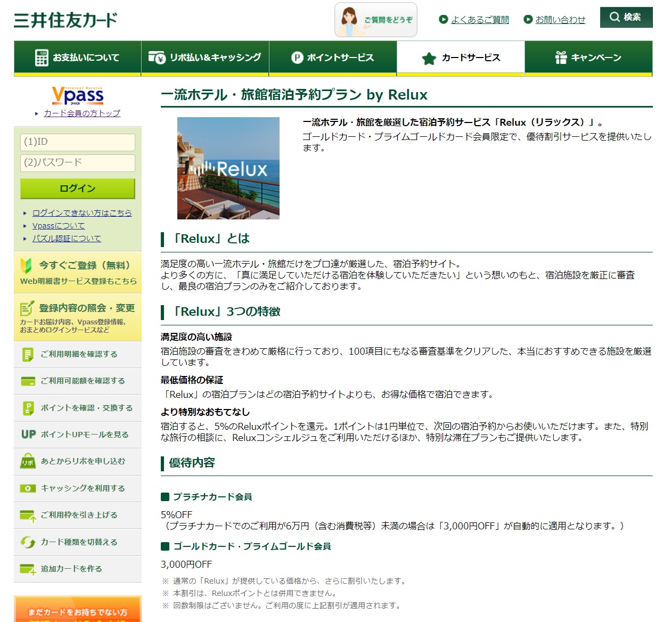The image size is (672, 622).
Task: Click the UP icon for ポイントUPモール
Action: [x=28, y=435]
